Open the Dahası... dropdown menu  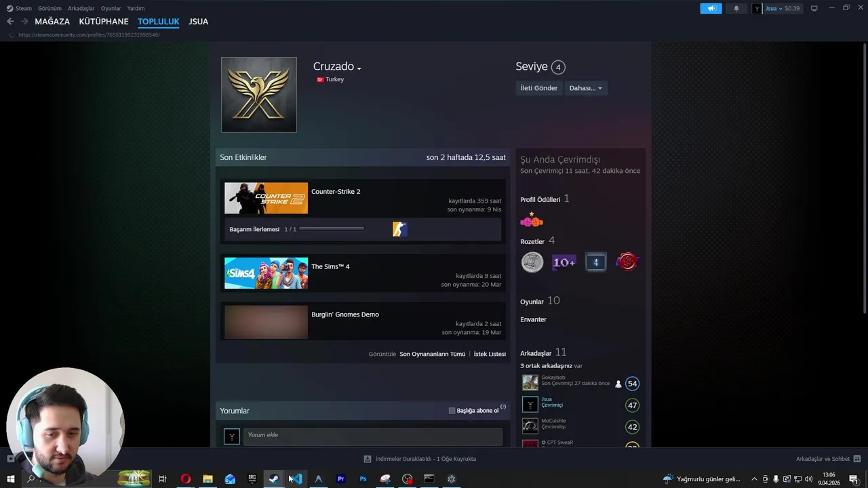[585, 88]
